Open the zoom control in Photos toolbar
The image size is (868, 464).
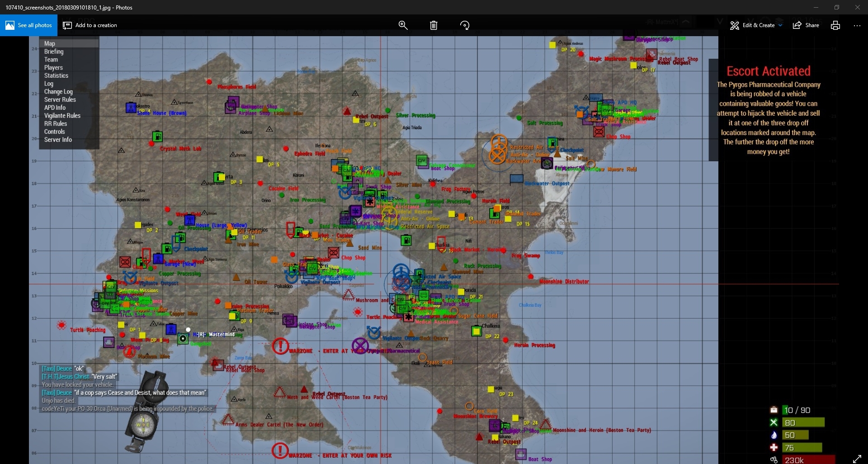403,25
